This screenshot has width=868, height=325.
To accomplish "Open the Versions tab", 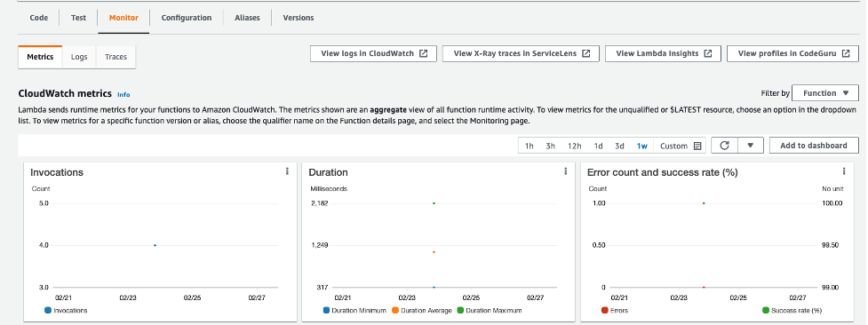I will (x=299, y=18).
